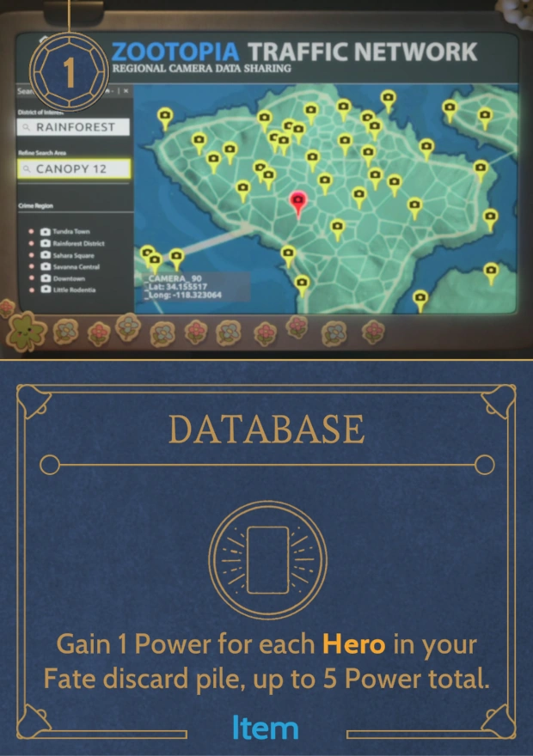Select the Downtown region label

[x=69, y=278]
